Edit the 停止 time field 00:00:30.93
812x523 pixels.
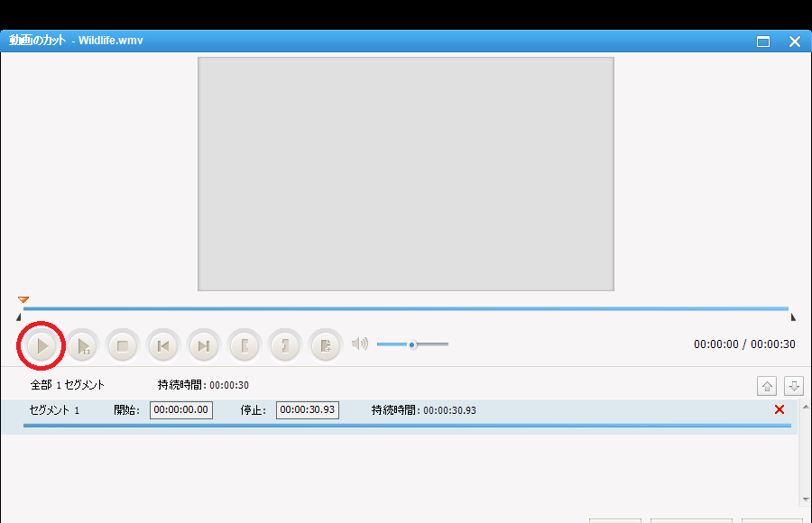[308, 409]
